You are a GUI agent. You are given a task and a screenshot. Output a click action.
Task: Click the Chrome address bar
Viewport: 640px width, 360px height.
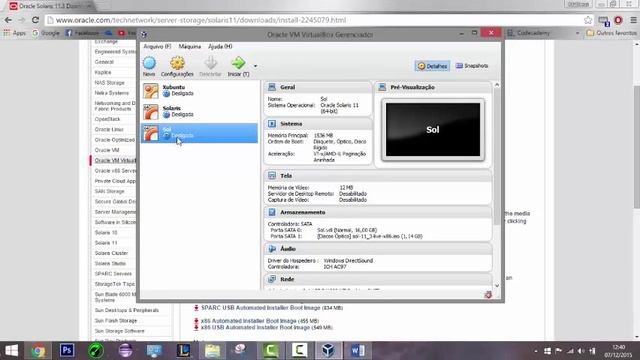318,20
